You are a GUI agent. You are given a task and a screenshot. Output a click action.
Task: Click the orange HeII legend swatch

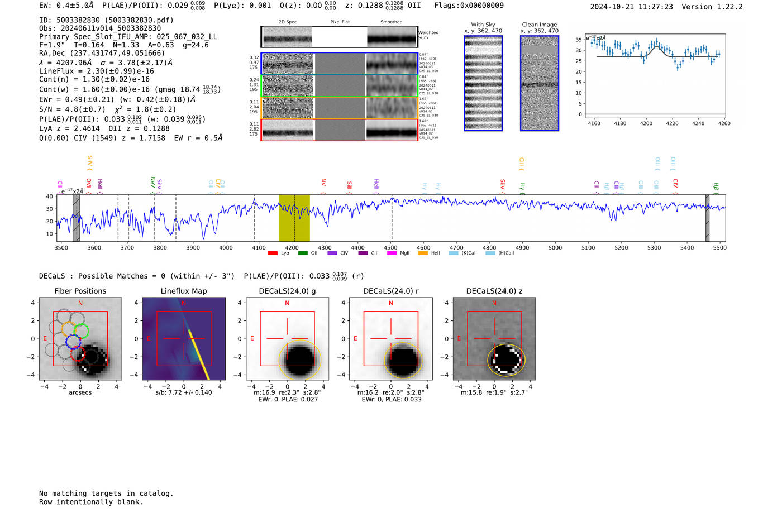click(x=423, y=253)
